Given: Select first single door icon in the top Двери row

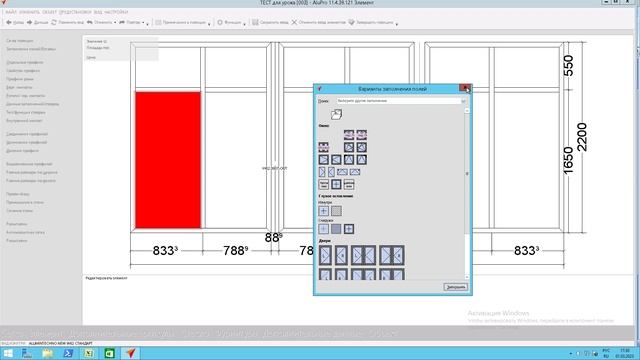Looking at the screenshot, I should point(325,256).
